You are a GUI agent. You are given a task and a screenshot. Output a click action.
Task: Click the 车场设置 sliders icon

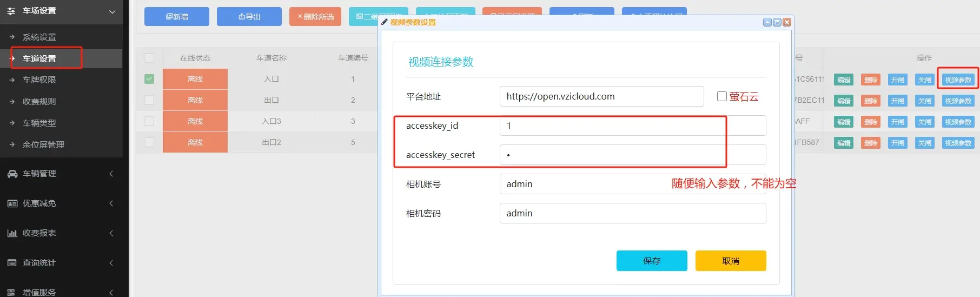coord(11,11)
